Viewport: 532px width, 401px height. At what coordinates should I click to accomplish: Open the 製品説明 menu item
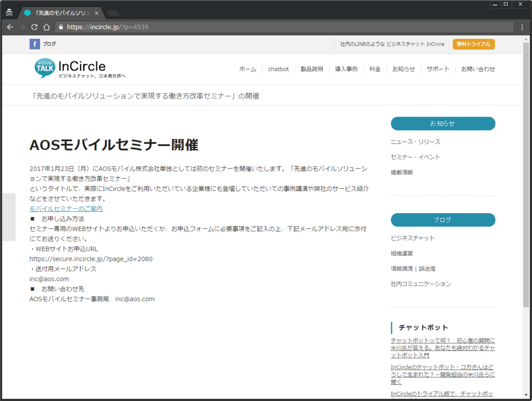(312, 69)
